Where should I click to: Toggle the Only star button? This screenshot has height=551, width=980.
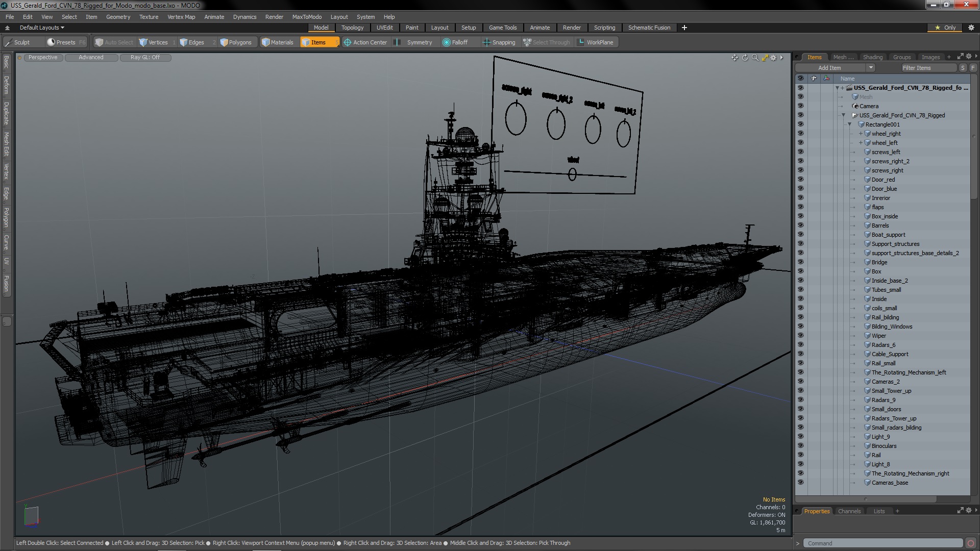click(x=945, y=28)
